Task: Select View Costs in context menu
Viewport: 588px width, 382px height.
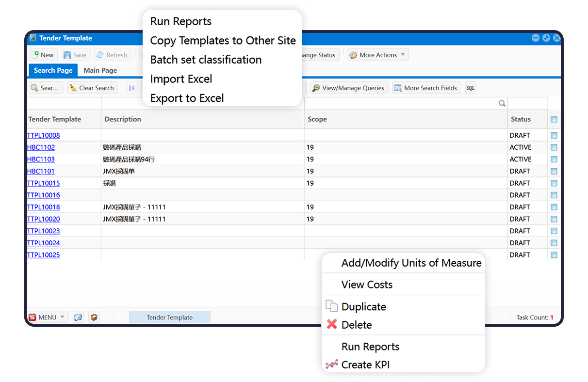Action: pyautogui.click(x=367, y=285)
